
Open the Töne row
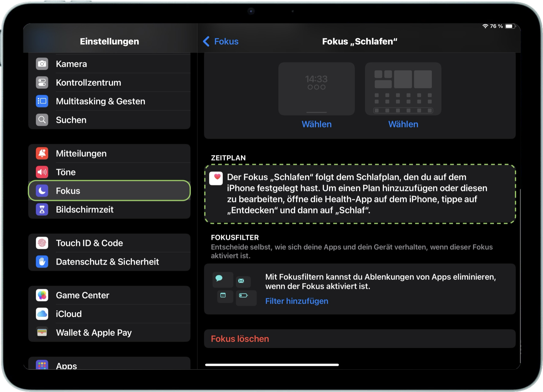pos(110,172)
